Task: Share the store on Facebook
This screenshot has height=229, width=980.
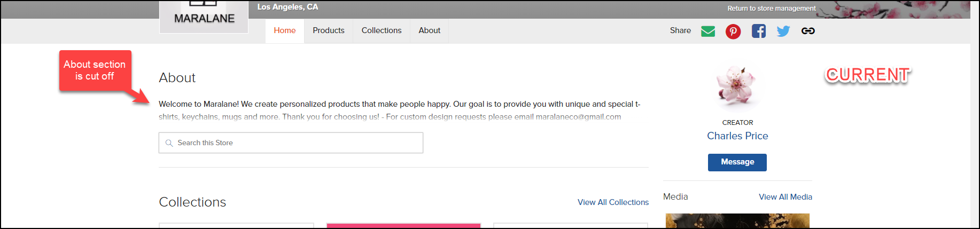Action: [x=759, y=31]
